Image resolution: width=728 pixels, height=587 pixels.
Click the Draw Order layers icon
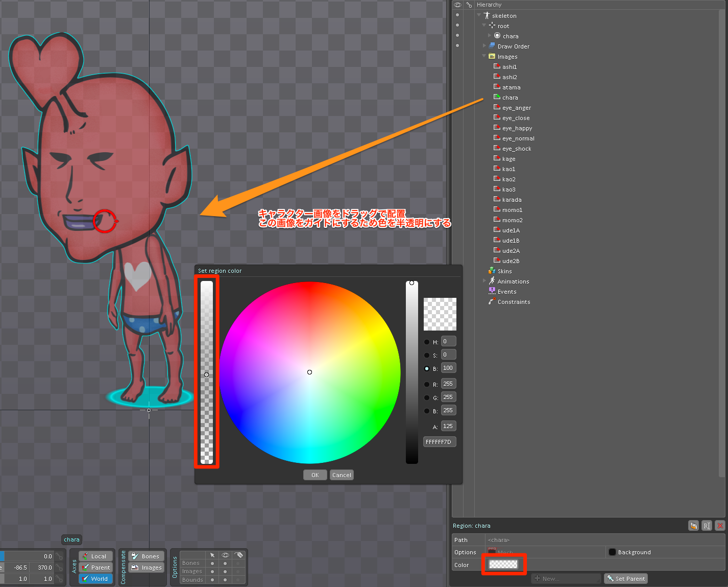pyautogui.click(x=492, y=45)
